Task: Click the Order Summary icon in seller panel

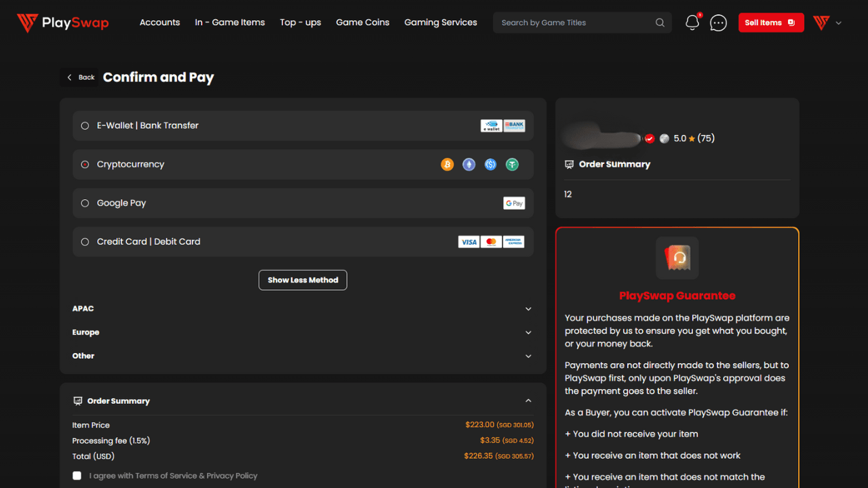Action: click(x=569, y=164)
